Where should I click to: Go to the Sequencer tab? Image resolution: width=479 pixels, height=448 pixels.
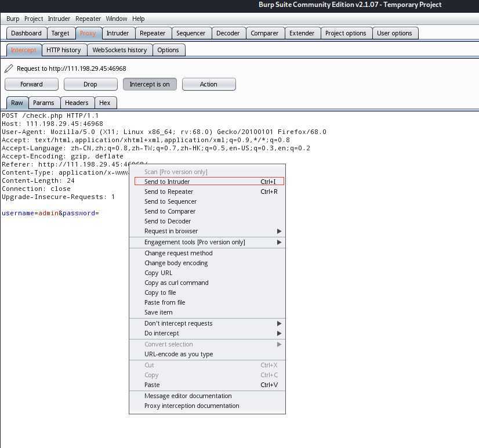point(191,33)
